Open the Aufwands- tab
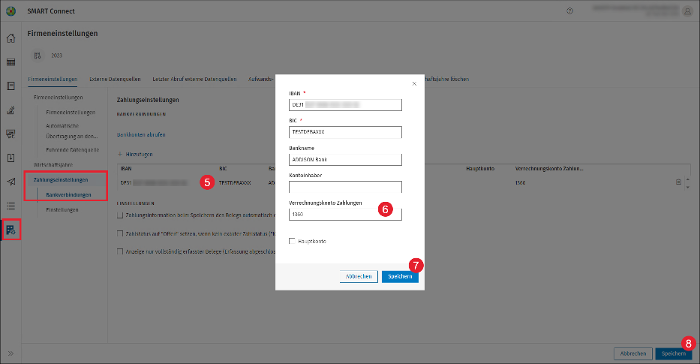Screen dimensions: 700x364 point(261,79)
